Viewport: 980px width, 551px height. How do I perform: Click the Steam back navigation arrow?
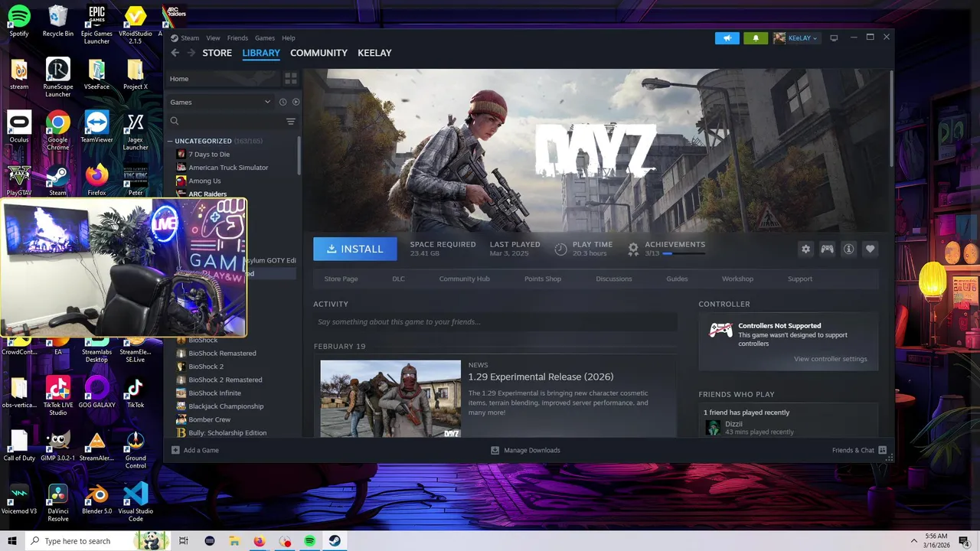tap(175, 53)
